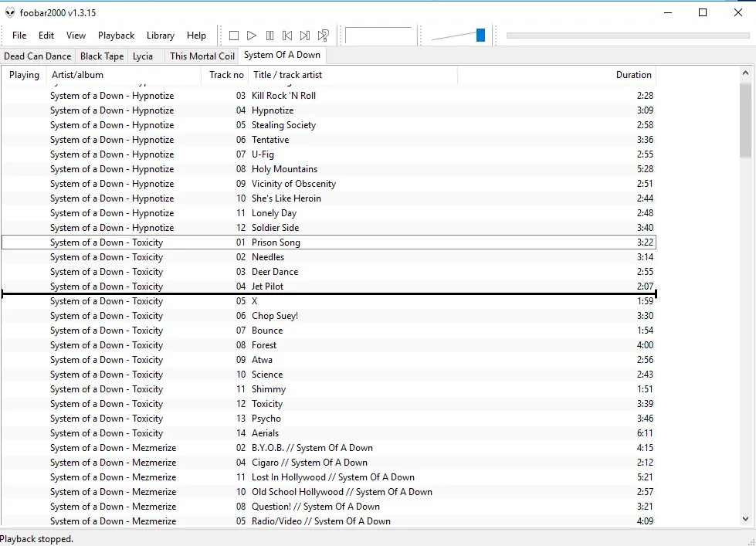Select track Aerials
The image size is (756, 546).
329,433
